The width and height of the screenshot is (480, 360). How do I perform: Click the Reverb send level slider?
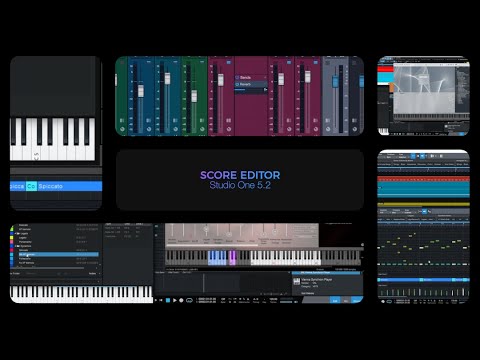pyautogui.click(x=251, y=89)
